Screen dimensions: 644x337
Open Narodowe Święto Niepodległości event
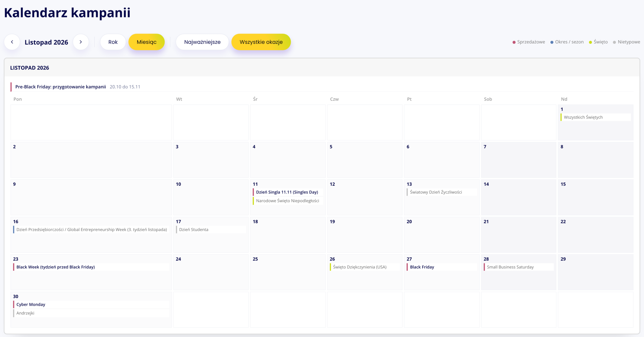click(x=288, y=201)
